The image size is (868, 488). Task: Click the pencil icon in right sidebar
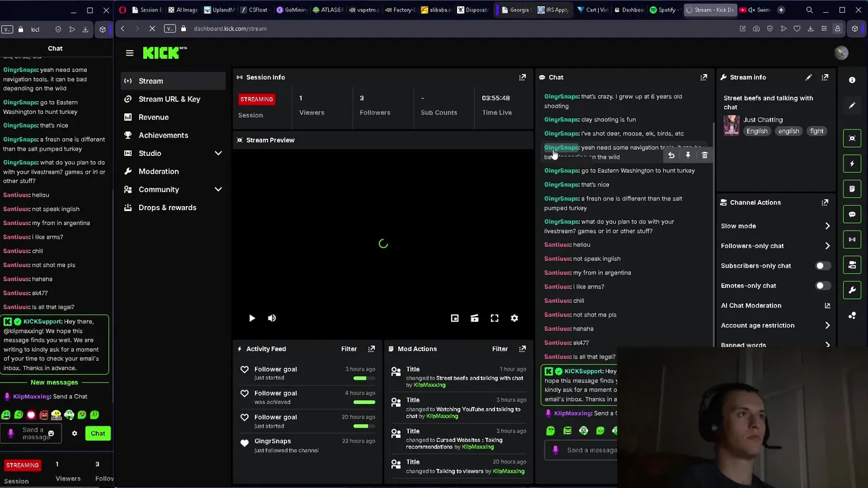pos(852,106)
